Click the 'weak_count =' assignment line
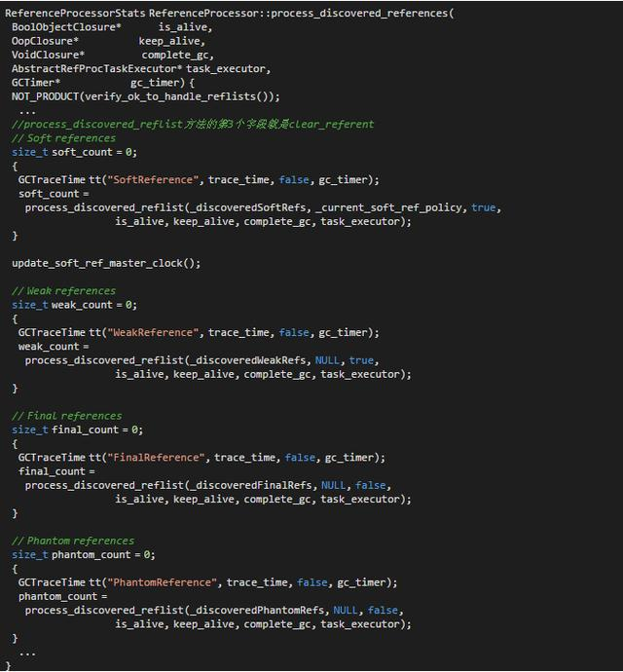Image resolution: width=623 pixels, height=672 pixels. pos(54,347)
